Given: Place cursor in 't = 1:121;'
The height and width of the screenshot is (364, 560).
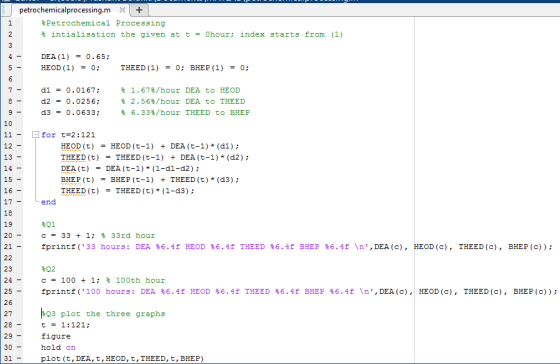Looking at the screenshot, I should pos(65,325).
